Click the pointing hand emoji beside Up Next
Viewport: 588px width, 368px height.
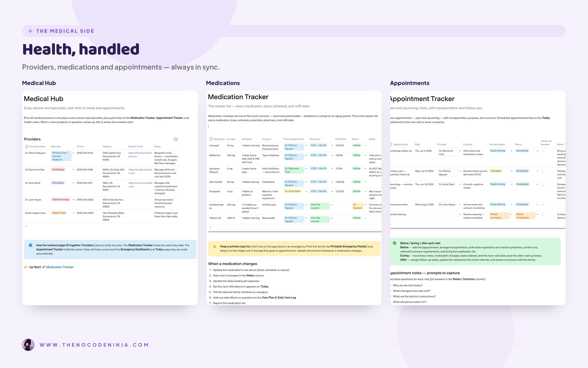[x=26, y=267]
